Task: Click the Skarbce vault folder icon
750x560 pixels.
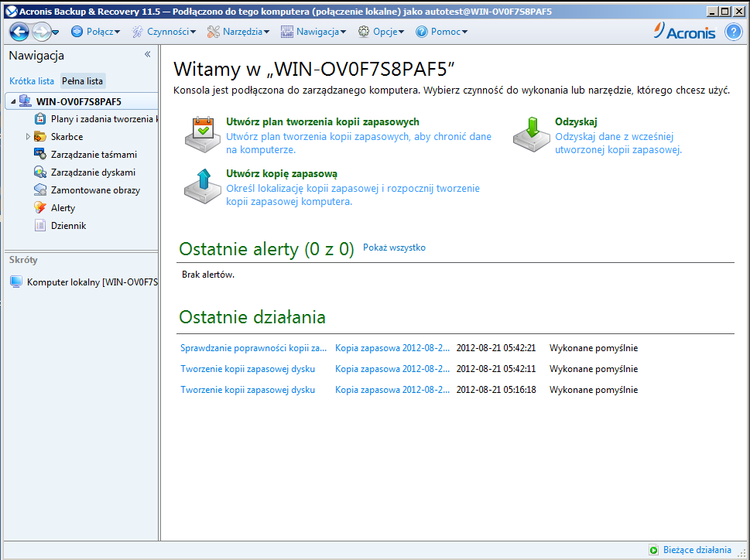Action: 40,137
